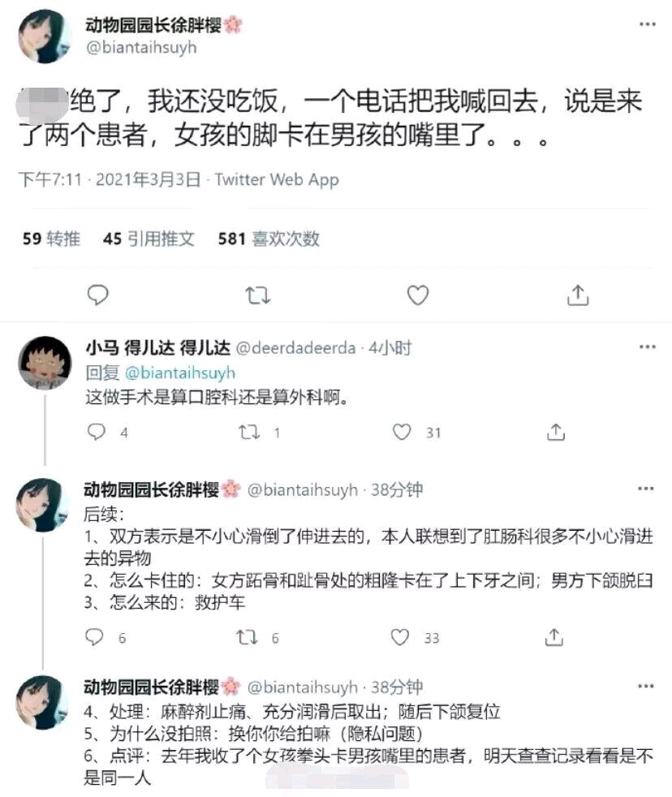The height and width of the screenshot is (797, 672).
Task: Reply to deerdadeerda's comment with 4 replies
Action: click(x=96, y=432)
